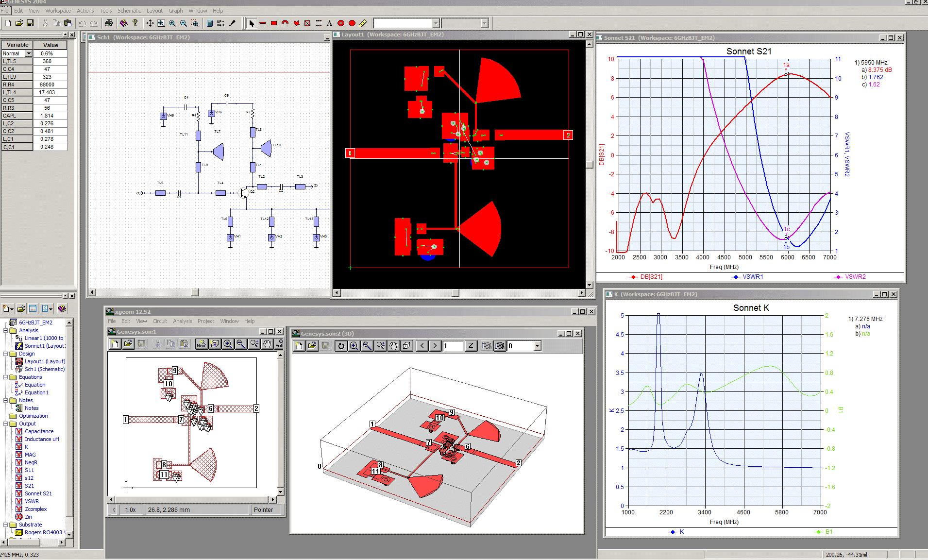Select the hand pan tool in Genesys.son:1
This screenshot has width=928, height=560.
coord(267,344)
